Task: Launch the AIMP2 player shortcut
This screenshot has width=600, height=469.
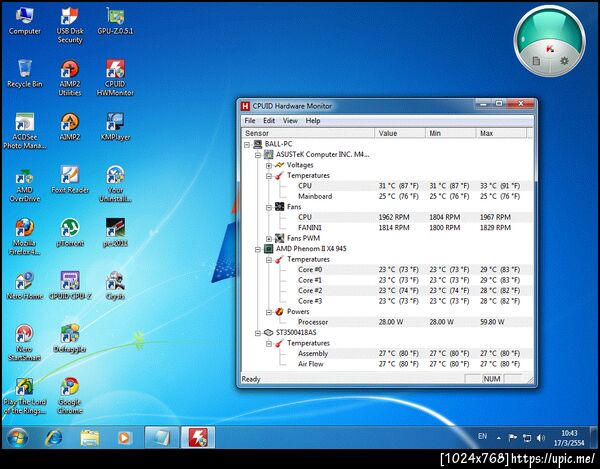Action: click(70, 127)
